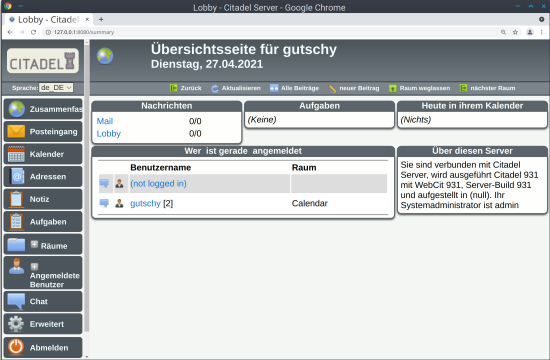Click the Raum column header
This screenshot has width=550, height=360.
point(304,167)
